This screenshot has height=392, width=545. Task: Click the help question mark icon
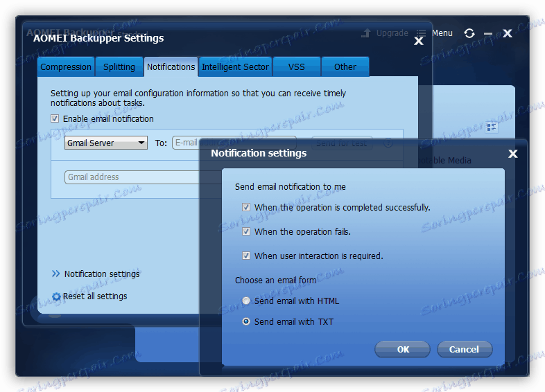388,143
